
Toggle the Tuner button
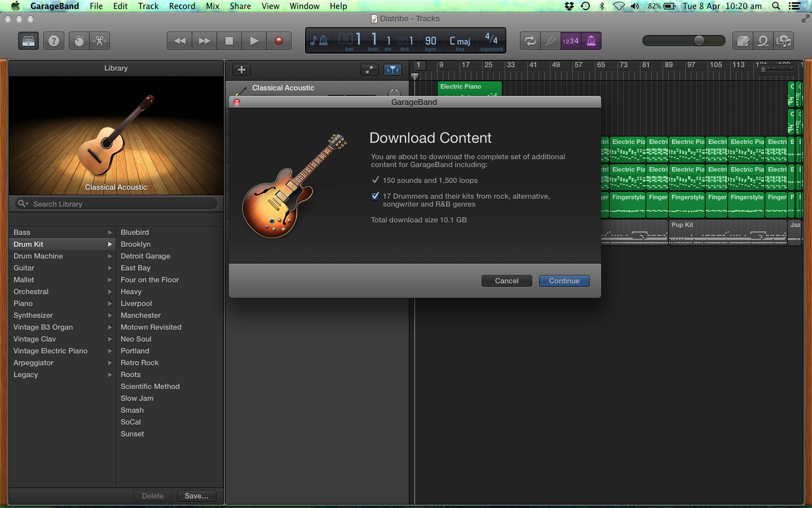(x=550, y=41)
